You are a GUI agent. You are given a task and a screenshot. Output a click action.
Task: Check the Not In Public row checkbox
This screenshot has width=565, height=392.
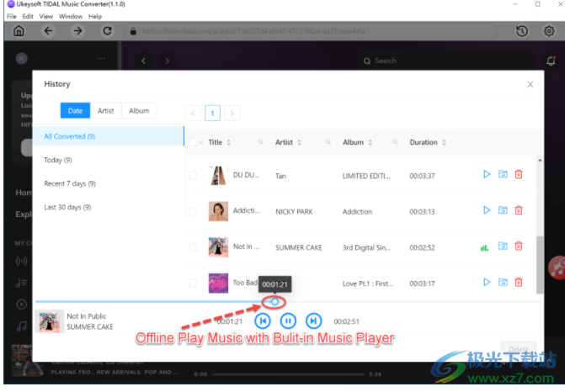[x=193, y=247]
